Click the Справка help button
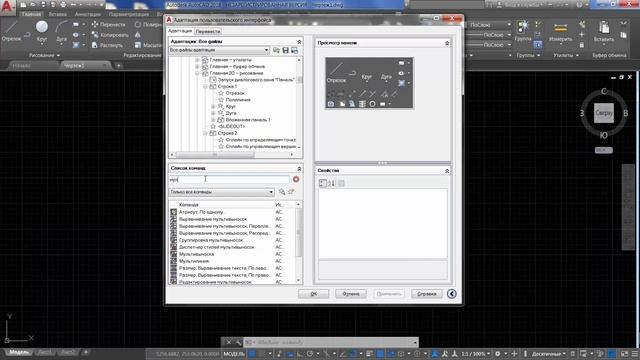The image size is (640, 360). pos(427,294)
